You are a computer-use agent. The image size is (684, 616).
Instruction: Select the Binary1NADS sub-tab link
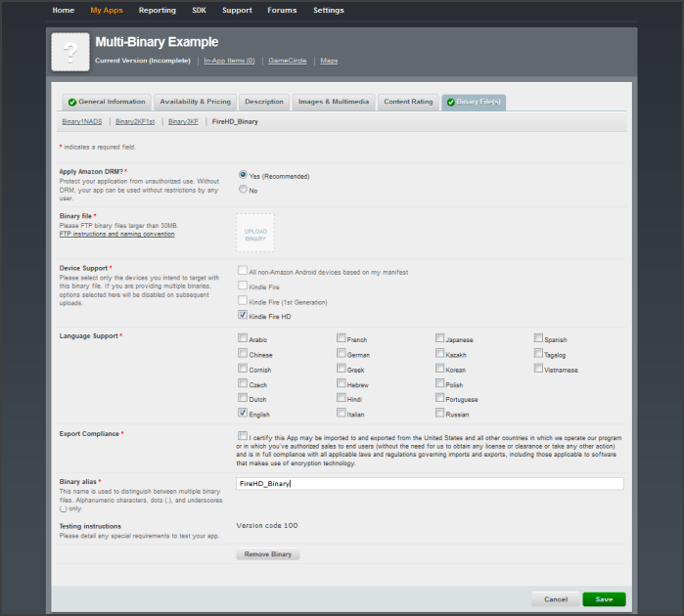point(81,122)
